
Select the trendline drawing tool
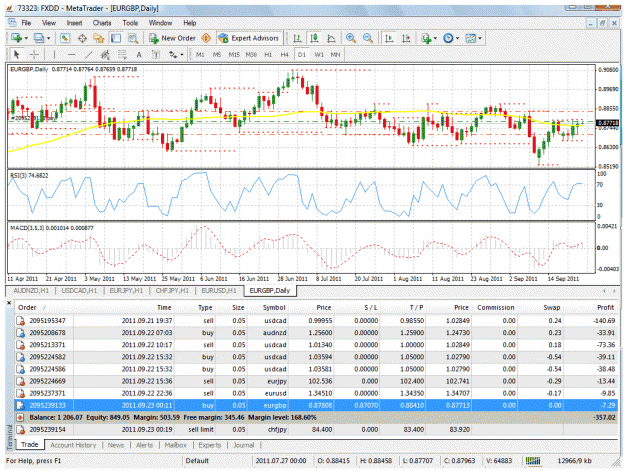[x=88, y=55]
